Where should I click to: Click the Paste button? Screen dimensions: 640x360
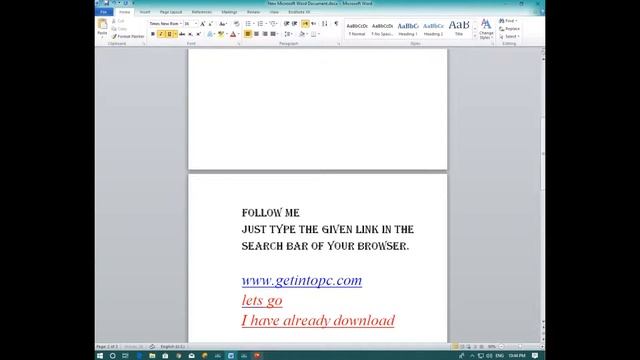coord(102,28)
